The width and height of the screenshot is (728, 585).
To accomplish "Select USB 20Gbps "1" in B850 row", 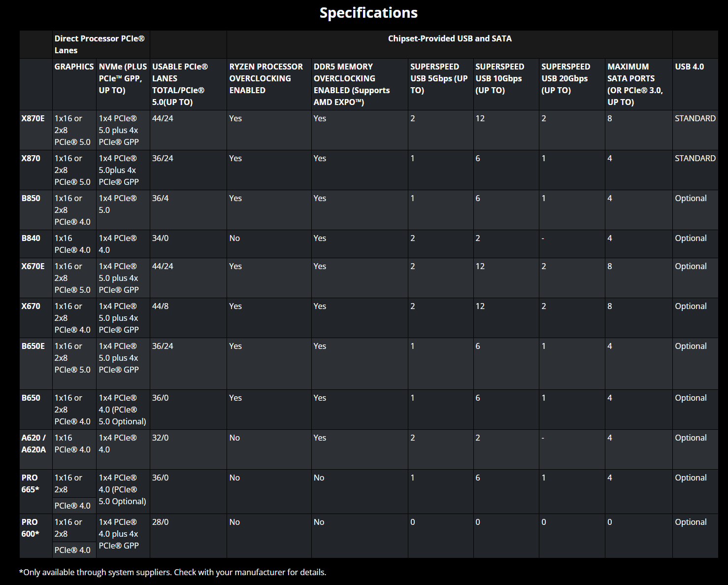I will 544,198.
